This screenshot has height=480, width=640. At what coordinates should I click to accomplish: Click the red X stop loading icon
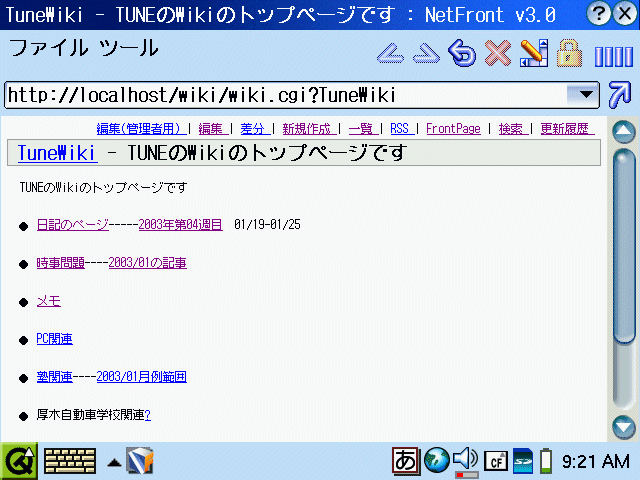497,53
